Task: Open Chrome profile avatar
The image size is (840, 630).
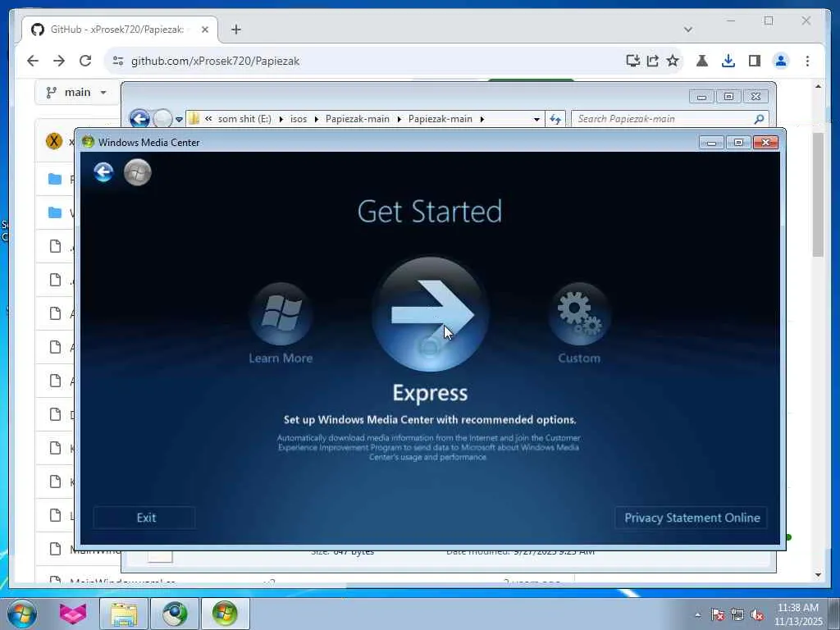Action: (x=781, y=61)
